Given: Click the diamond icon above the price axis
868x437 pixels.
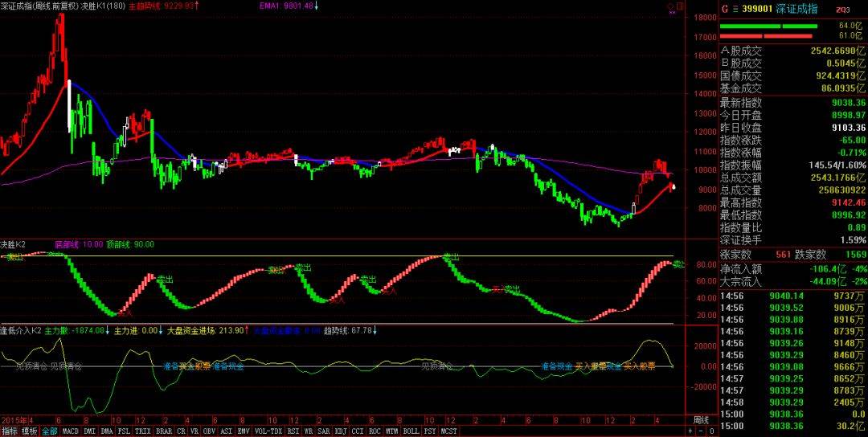Looking at the screenshot, I should [x=669, y=6].
